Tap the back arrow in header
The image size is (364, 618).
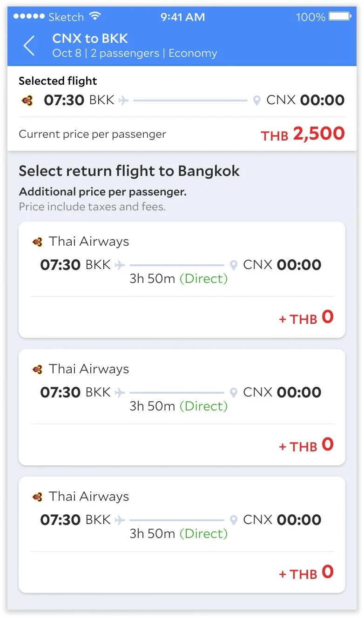tap(29, 46)
